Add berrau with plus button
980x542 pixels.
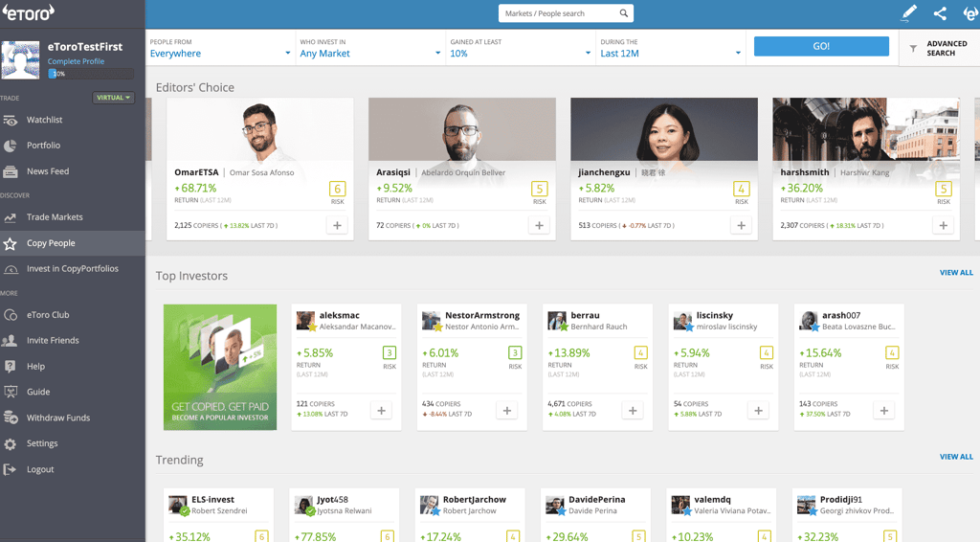[x=633, y=411]
